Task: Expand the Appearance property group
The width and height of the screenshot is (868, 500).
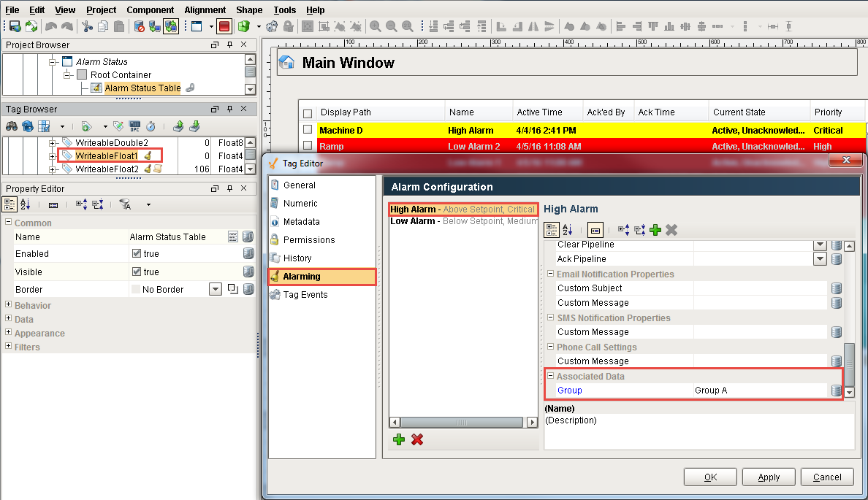Action: click(x=8, y=332)
